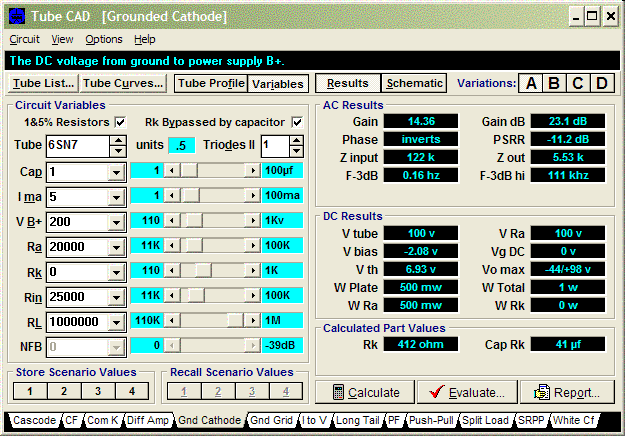Viewport: 625px width, 436px height.
Task: Click right arrow of Rk slider
Action: 253,271
